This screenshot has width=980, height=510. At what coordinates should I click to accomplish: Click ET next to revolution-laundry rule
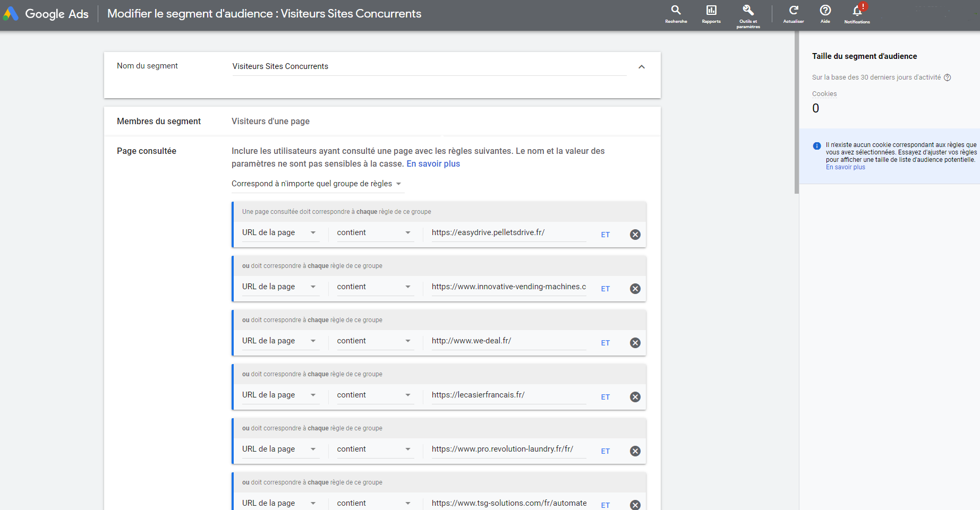605,451
